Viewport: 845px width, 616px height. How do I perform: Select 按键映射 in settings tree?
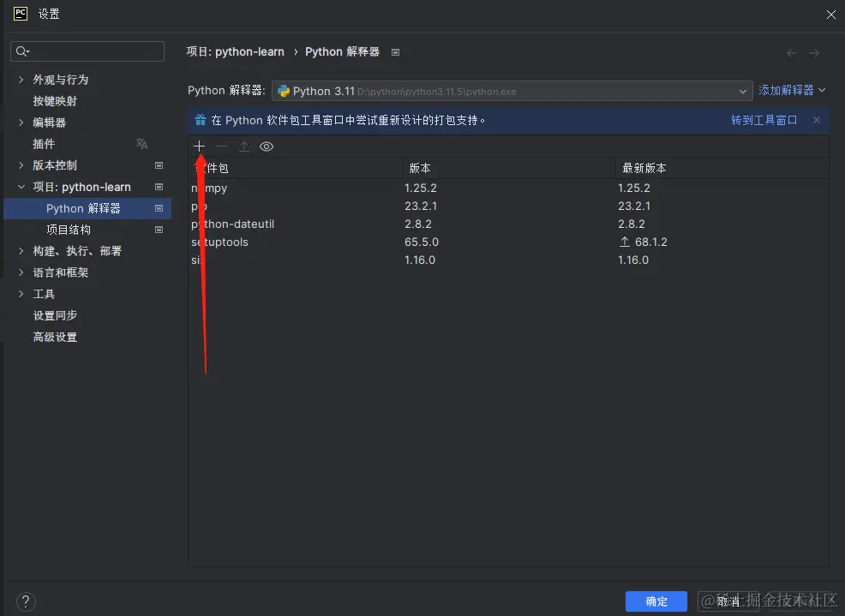pos(55,101)
